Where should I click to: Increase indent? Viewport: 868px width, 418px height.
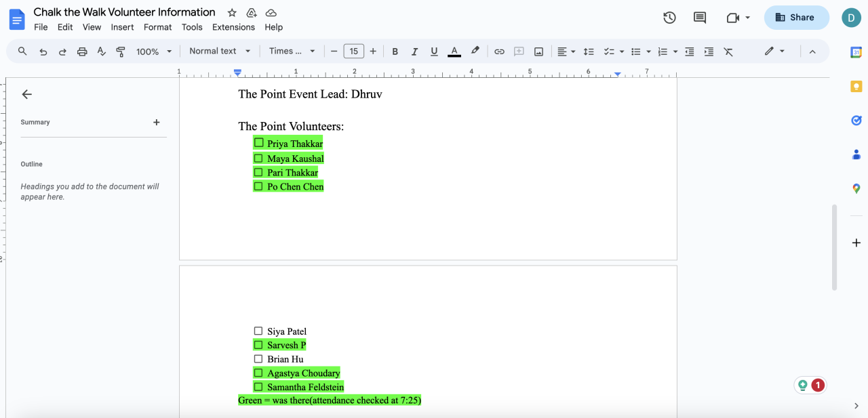coord(709,51)
